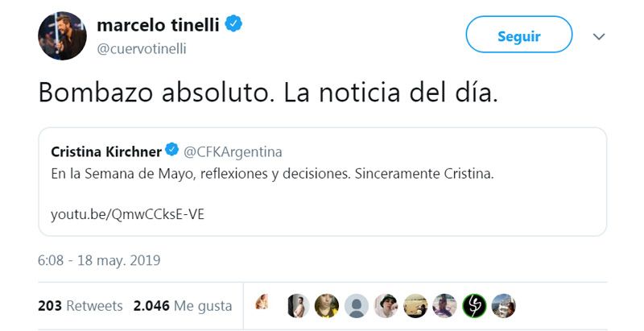
Task: Click the default grey silhouette avatar
Action: [357, 305]
